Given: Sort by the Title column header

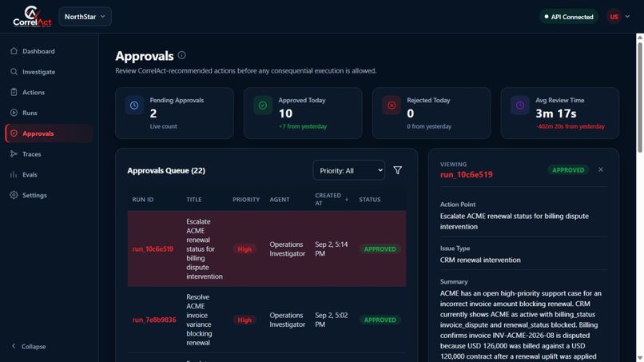Looking at the screenshot, I should tap(194, 199).
